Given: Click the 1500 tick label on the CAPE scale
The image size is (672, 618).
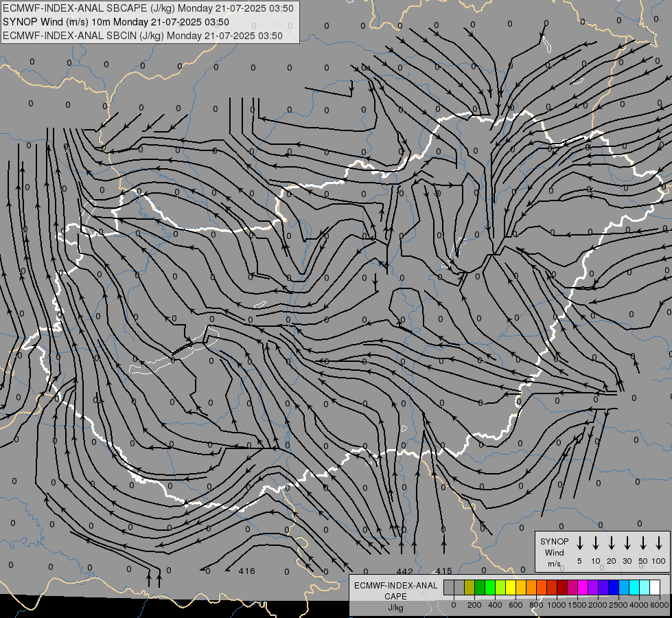Looking at the screenshot, I should pyautogui.click(x=577, y=605).
